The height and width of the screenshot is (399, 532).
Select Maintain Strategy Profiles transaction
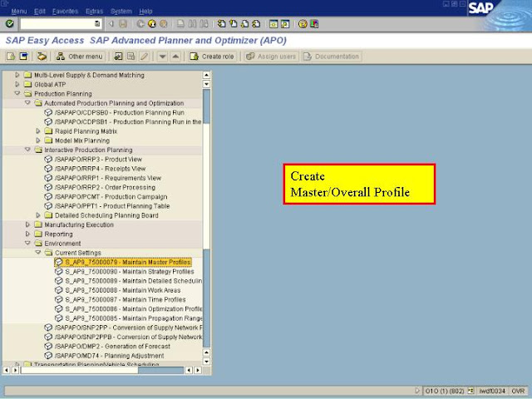click(x=130, y=272)
